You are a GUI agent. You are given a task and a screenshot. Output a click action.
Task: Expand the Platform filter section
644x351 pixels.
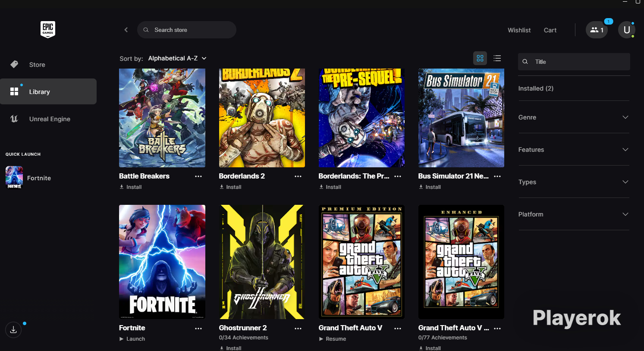(574, 214)
